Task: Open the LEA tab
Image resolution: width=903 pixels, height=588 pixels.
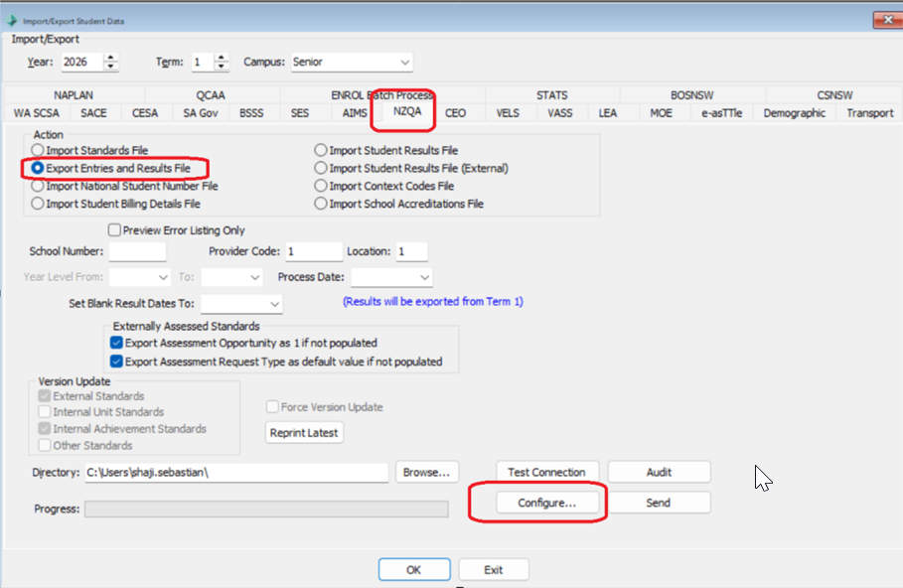Action: pyautogui.click(x=608, y=113)
